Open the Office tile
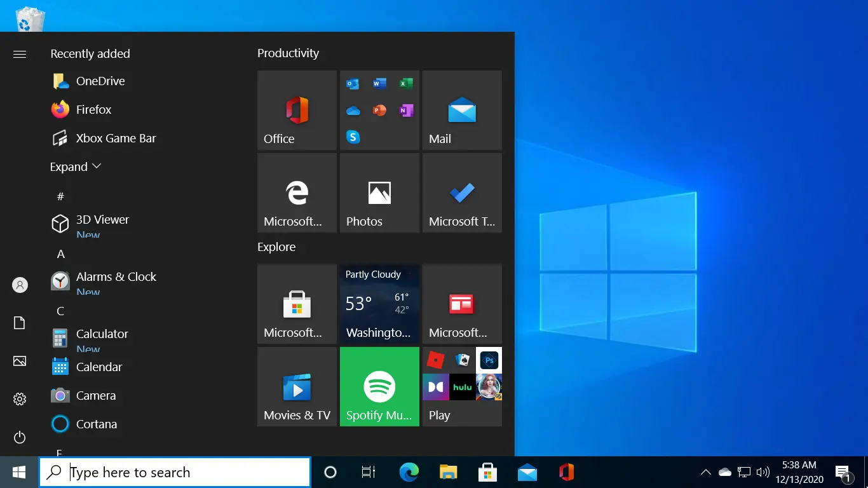This screenshot has height=488, width=868. click(297, 110)
